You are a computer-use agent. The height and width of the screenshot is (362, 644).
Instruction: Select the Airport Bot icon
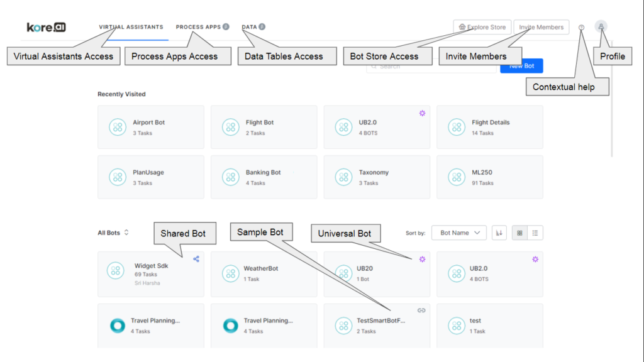click(x=118, y=126)
